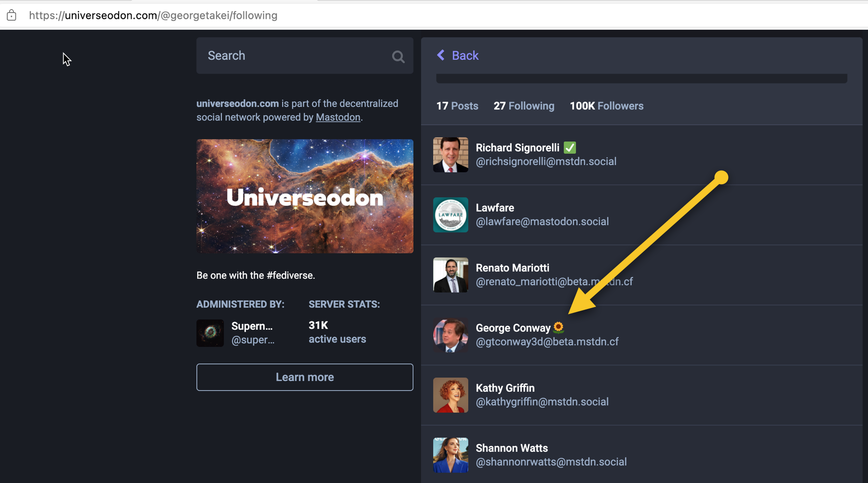Select the 100K Followers tab
The image size is (868, 483).
pos(607,106)
